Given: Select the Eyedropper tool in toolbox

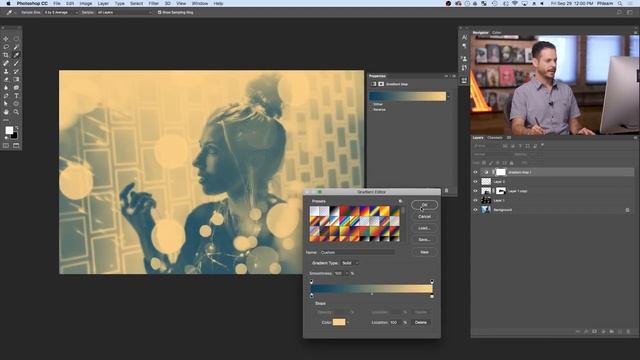Looking at the screenshot, I should click(x=16, y=55).
